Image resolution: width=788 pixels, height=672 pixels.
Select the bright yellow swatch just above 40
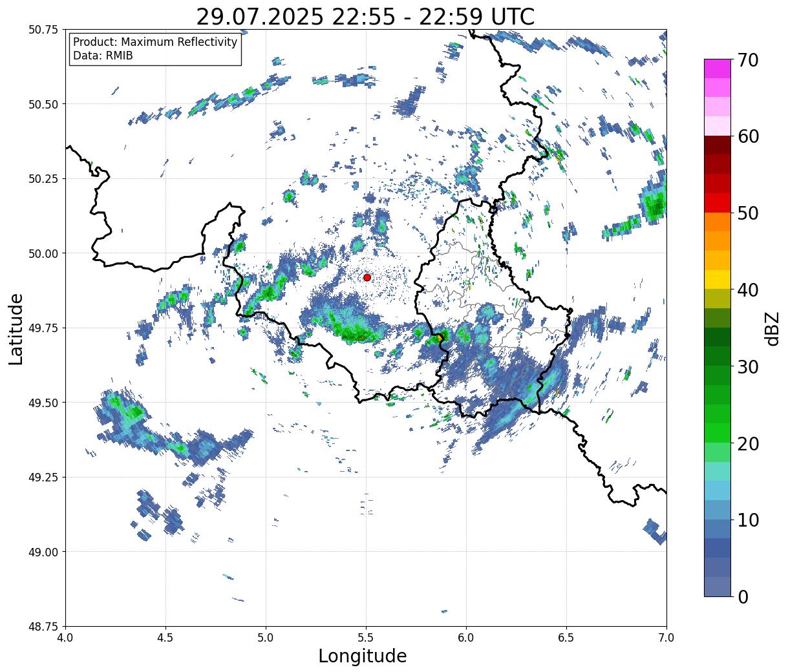point(717,279)
